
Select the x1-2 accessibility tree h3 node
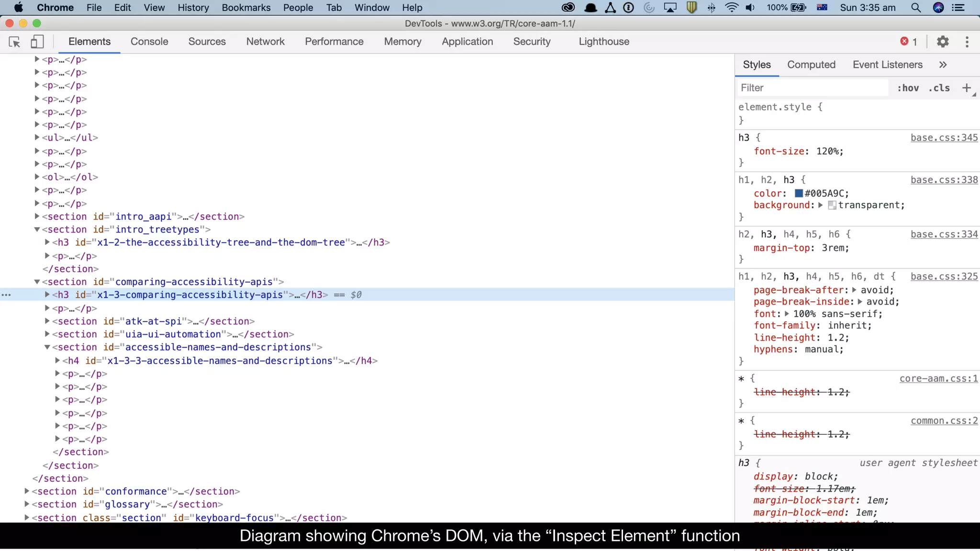coord(221,242)
